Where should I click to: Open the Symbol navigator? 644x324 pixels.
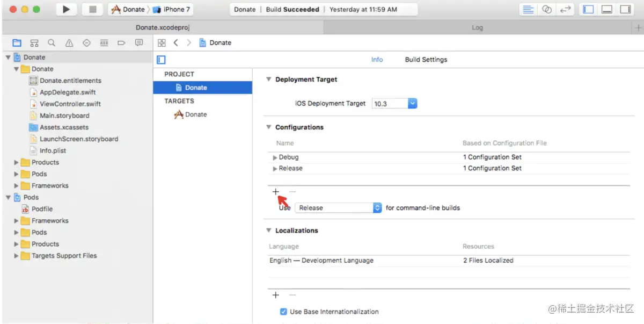[x=34, y=43]
